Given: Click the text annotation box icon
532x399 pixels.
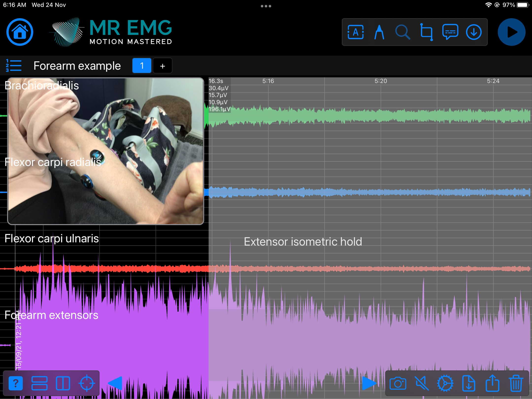Looking at the screenshot, I should 355,32.
